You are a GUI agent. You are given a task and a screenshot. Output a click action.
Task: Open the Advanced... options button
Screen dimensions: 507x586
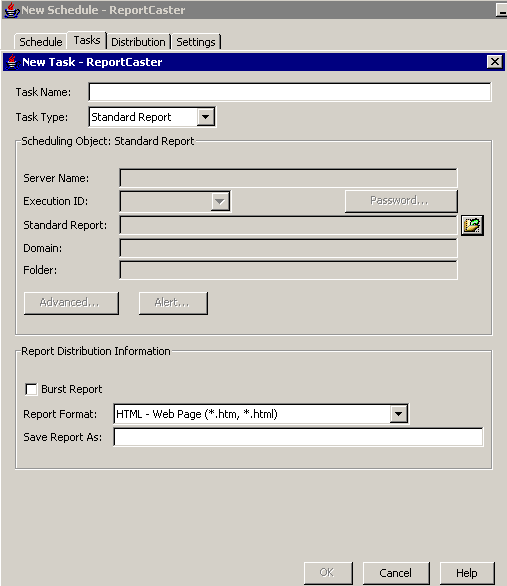point(71,303)
